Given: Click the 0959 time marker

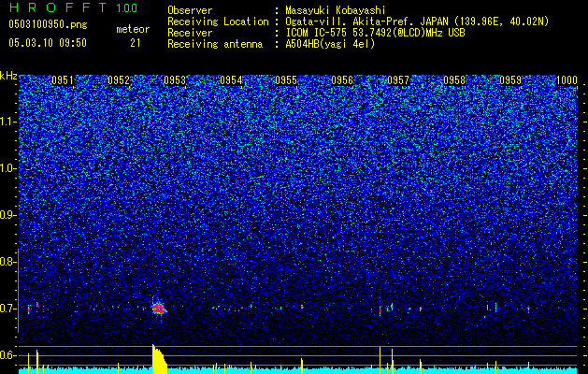Looking at the screenshot, I should (x=510, y=80).
